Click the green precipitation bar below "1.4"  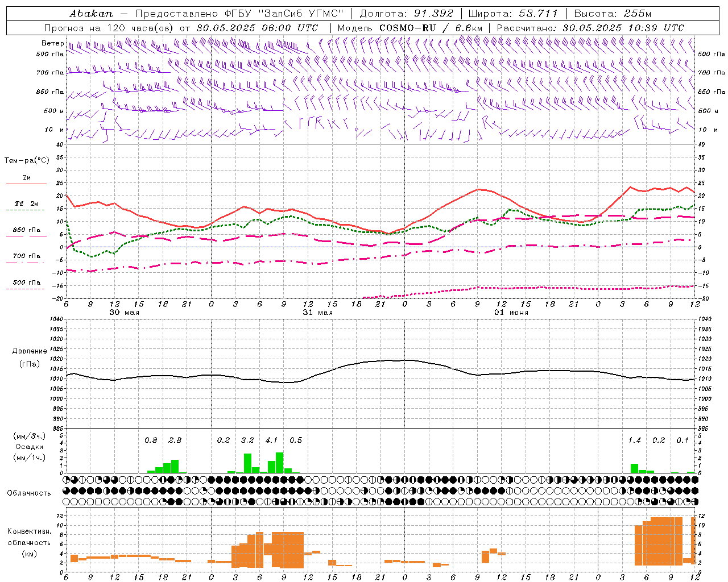(634, 468)
